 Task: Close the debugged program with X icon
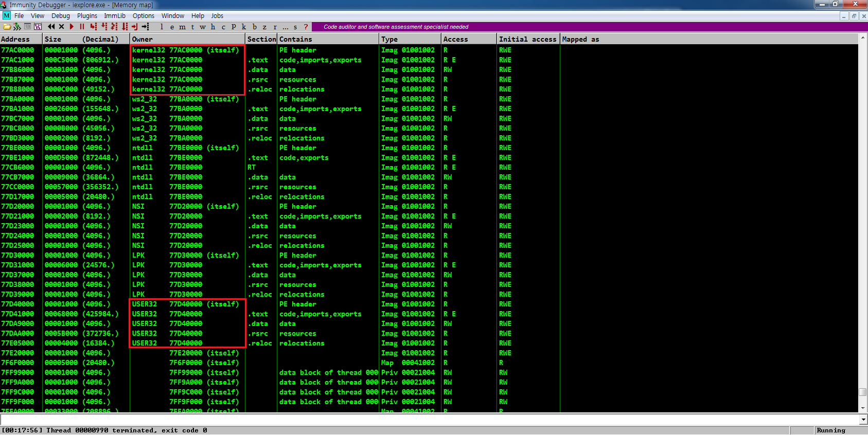click(x=61, y=27)
